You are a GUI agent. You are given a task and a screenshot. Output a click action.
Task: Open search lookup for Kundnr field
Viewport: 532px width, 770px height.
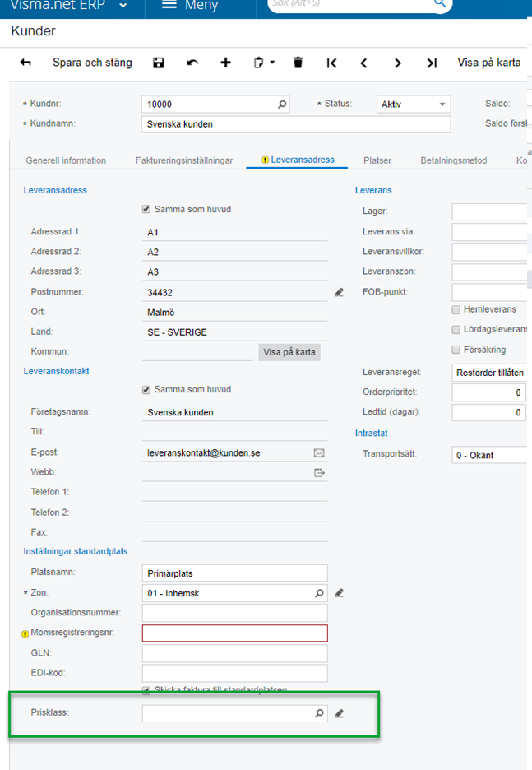click(282, 104)
